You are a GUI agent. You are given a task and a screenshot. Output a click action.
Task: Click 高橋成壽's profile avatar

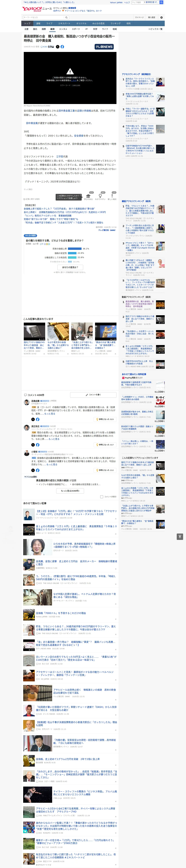26,402
